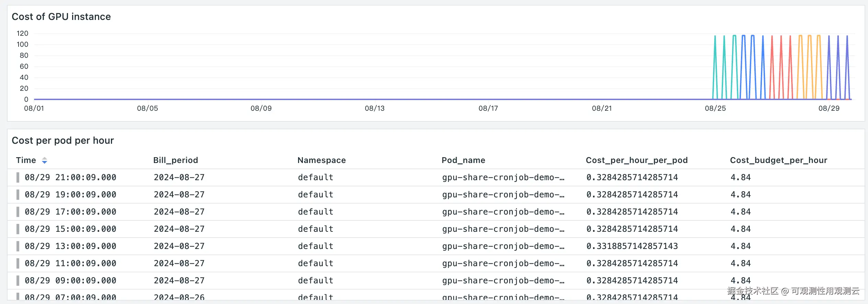The height and width of the screenshot is (304, 868).
Task: Click the 0.3318857142857143 cost value
Action: [x=632, y=246]
